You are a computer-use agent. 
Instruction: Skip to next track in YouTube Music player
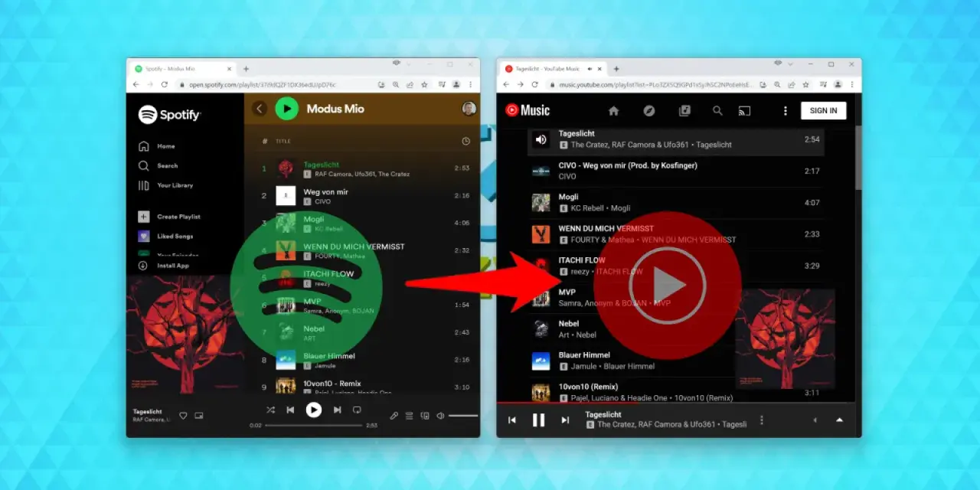tap(565, 420)
